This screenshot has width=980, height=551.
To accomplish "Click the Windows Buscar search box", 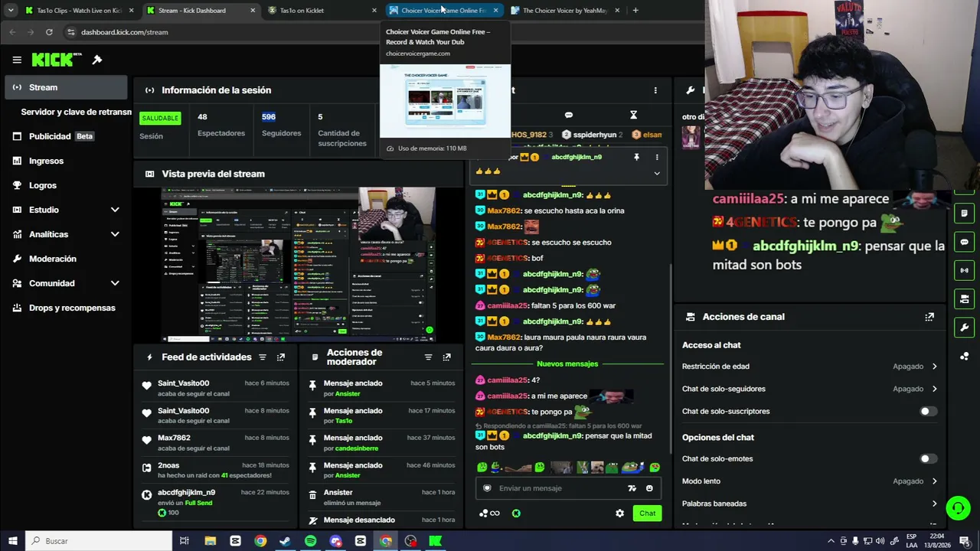I will [99, 541].
